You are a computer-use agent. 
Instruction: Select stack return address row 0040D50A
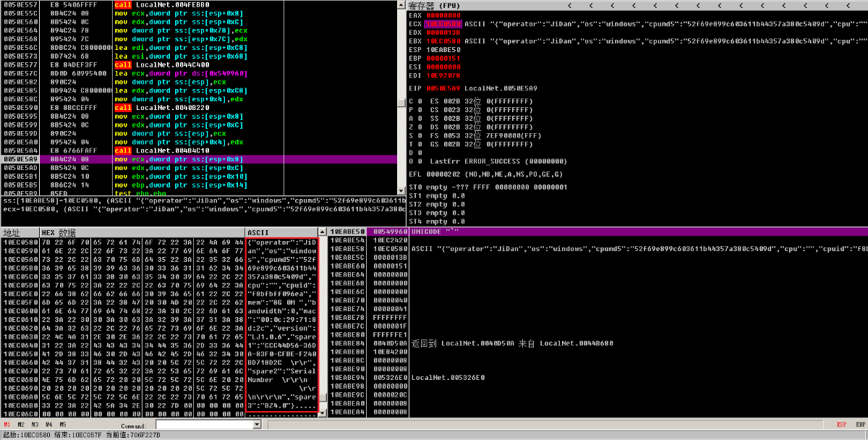pyautogui.click(x=598, y=343)
